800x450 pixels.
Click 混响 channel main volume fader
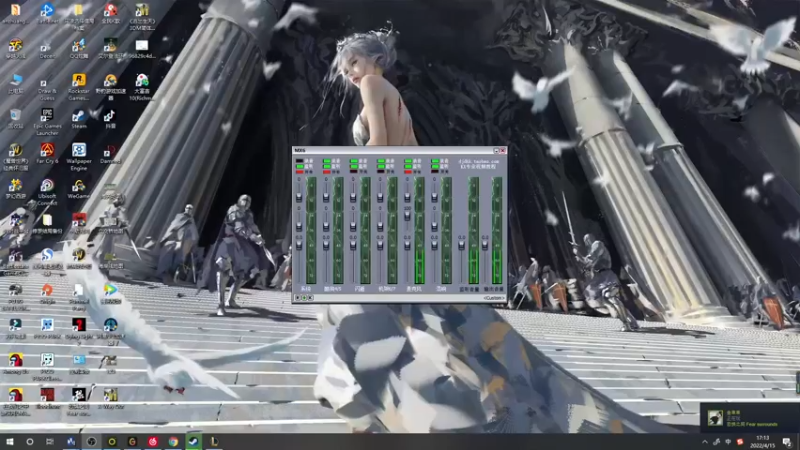(x=435, y=244)
